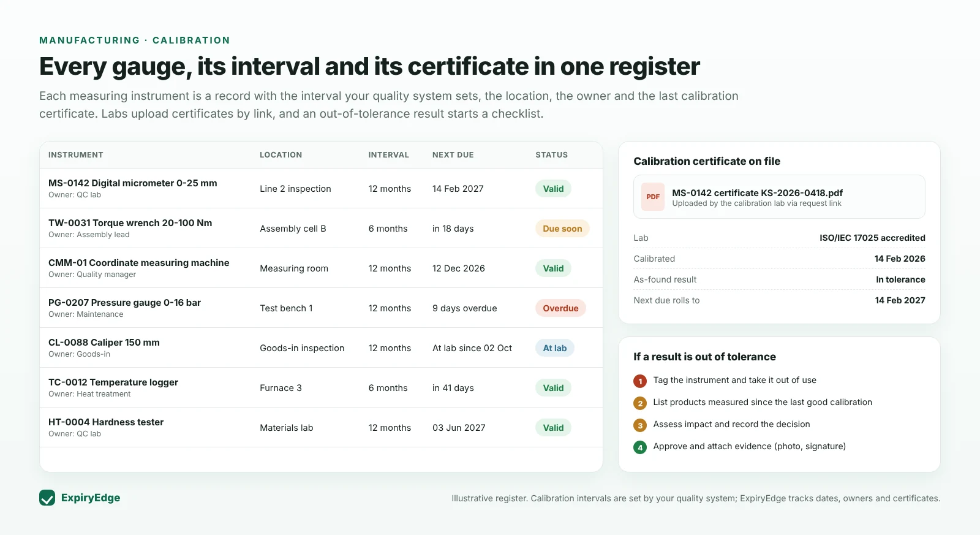Click the Due soon status badge
980x535 pixels.
(x=562, y=229)
